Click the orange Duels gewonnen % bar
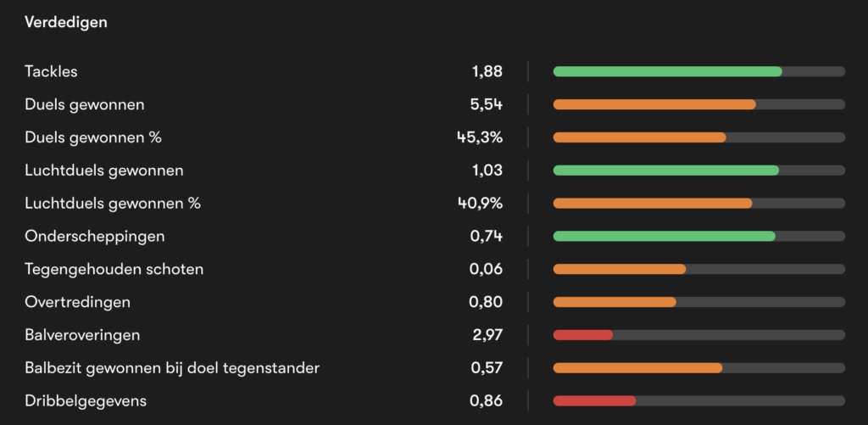This screenshot has width=868, height=425. 639,137
